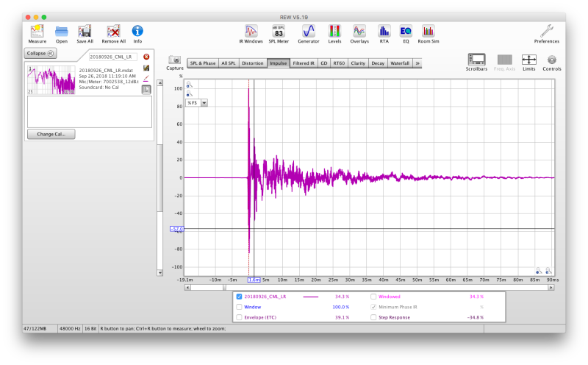Enable the Step Response checkbox

(373, 317)
